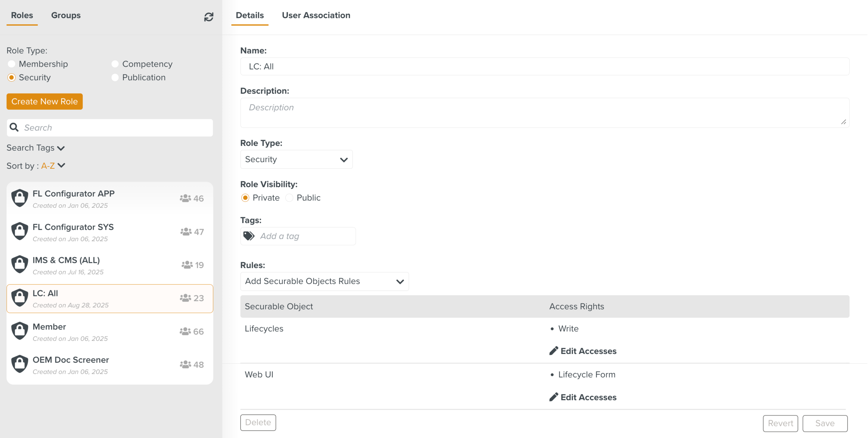Click the shield icon for OEM Doc Screener
Image resolution: width=868 pixels, height=438 pixels.
tap(20, 364)
